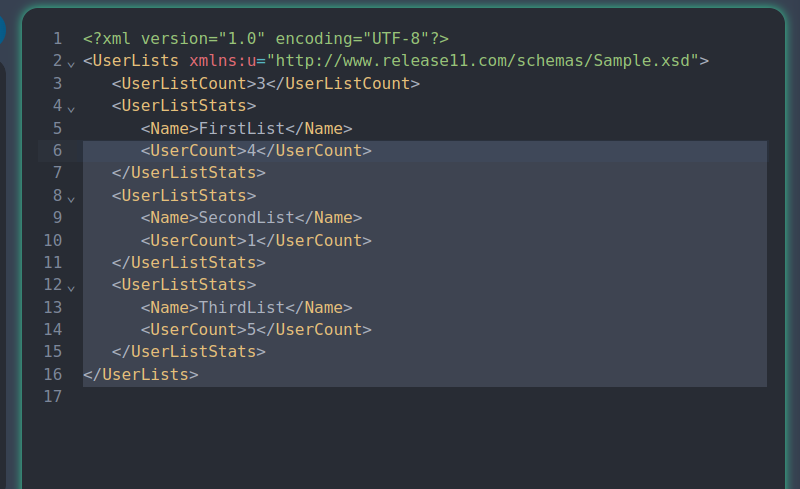The image size is (800, 489).
Task: Collapse the fold arrow on line 4
Action: (71, 107)
